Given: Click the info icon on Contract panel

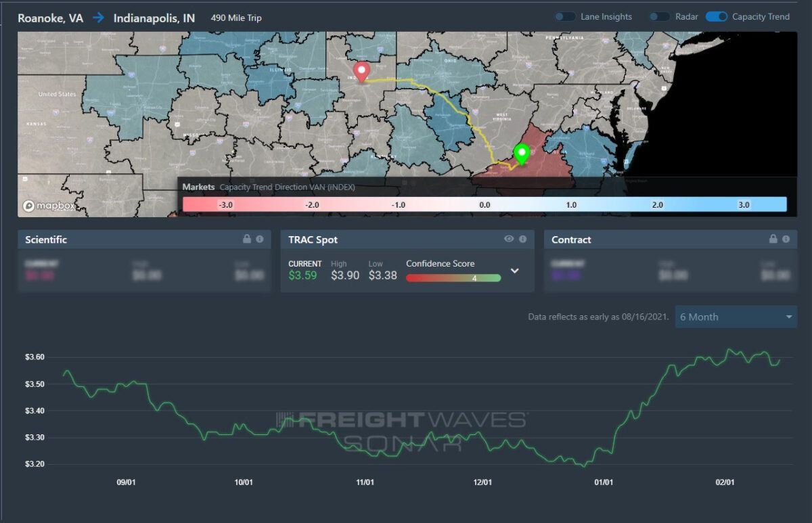Looking at the screenshot, I should coord(786,240).
